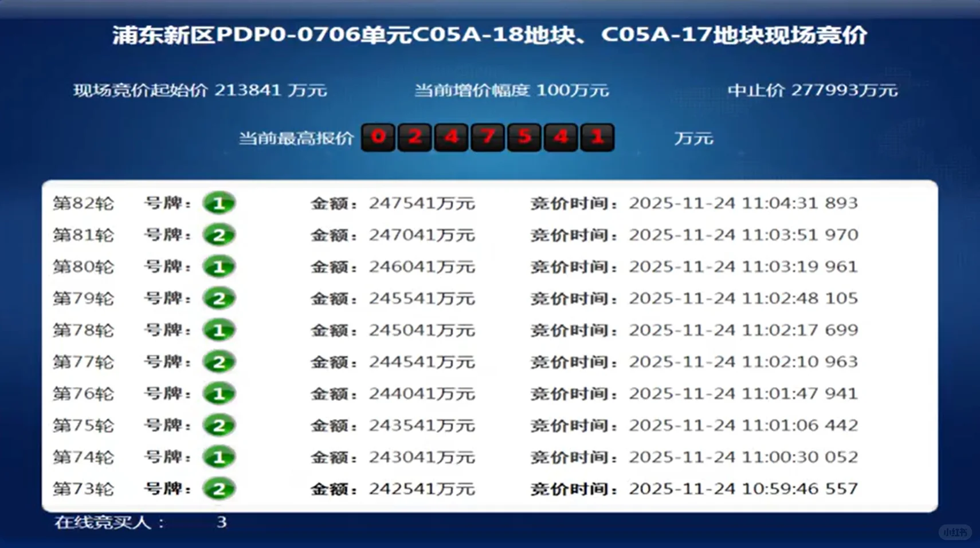
Task: Click the amount 243041万元
Action: 422,457
